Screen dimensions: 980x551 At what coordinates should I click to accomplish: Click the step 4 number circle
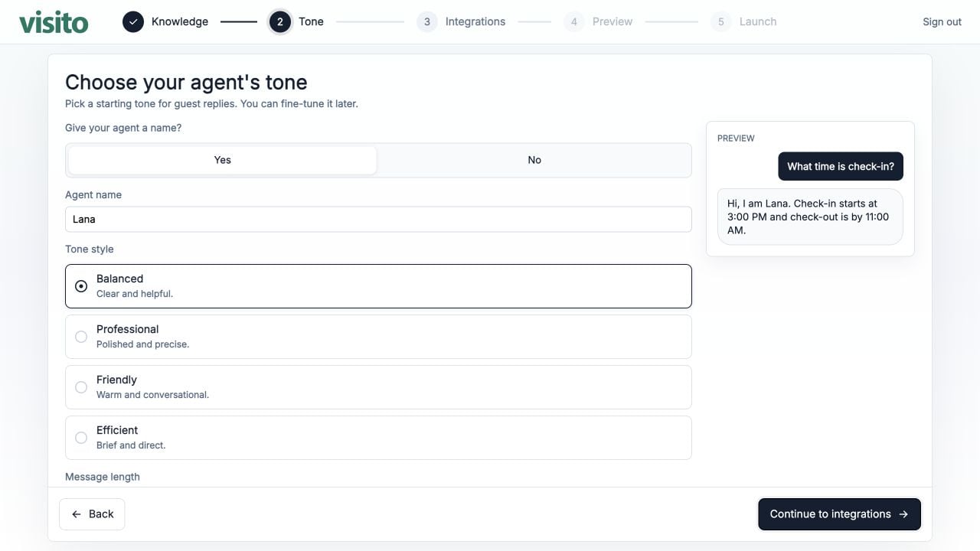pos(574,21)
